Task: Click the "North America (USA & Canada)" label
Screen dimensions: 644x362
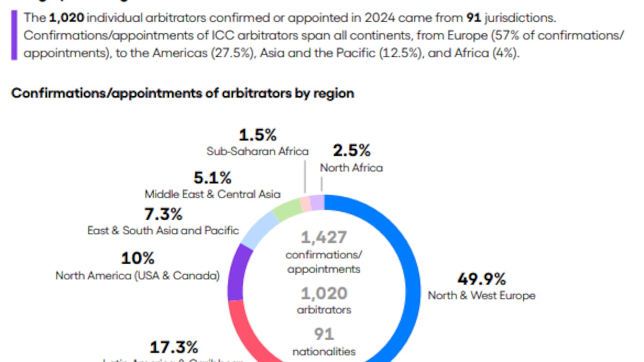Action: pyautogui.click(x=137, y=275)
